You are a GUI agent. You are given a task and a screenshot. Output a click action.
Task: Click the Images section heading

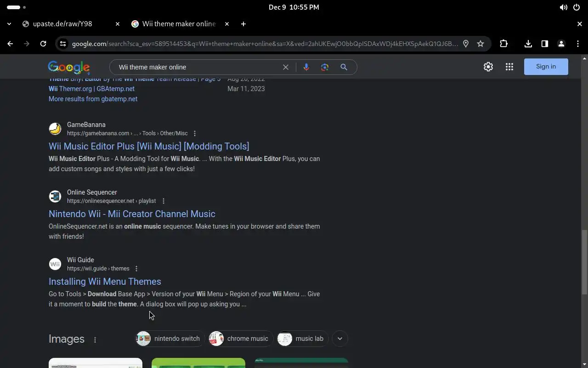pos(67,339)
